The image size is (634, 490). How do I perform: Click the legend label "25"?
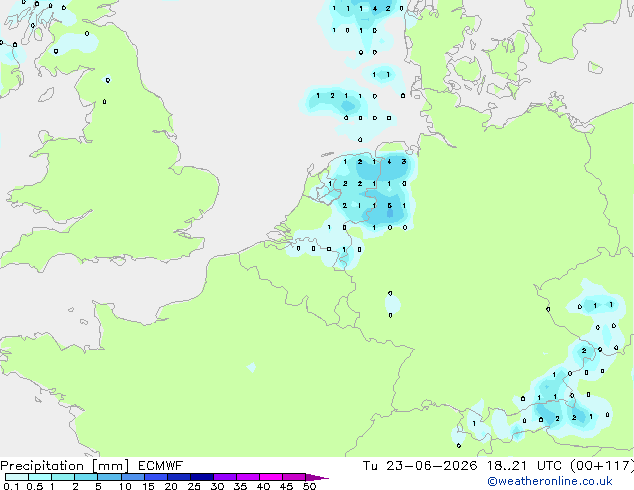pyautogui.click(x=194, y=486)
